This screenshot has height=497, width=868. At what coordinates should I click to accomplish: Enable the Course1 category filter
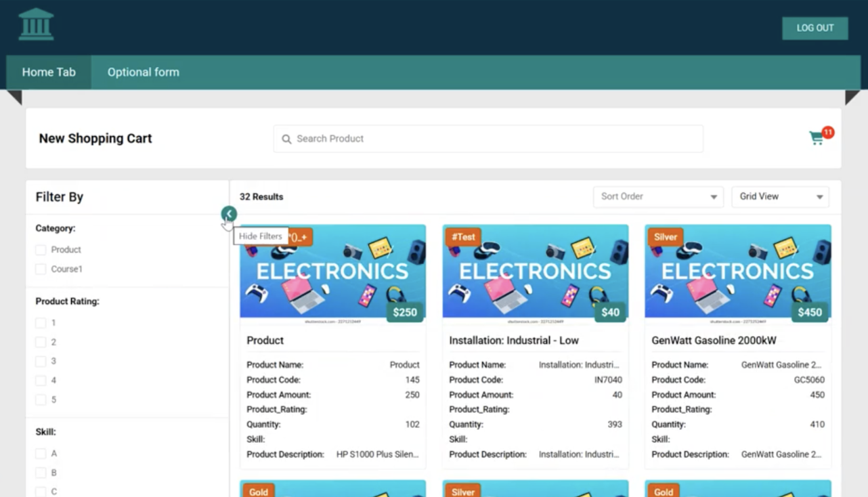click(41, 269)
